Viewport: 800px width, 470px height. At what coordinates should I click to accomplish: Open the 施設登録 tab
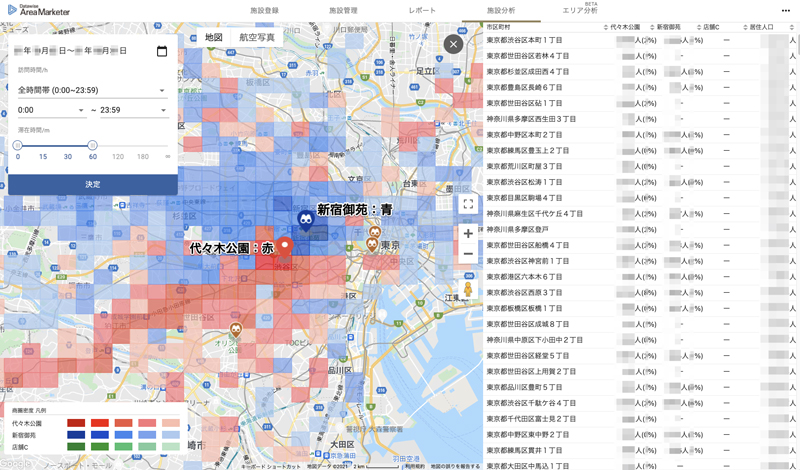point(264,11)
